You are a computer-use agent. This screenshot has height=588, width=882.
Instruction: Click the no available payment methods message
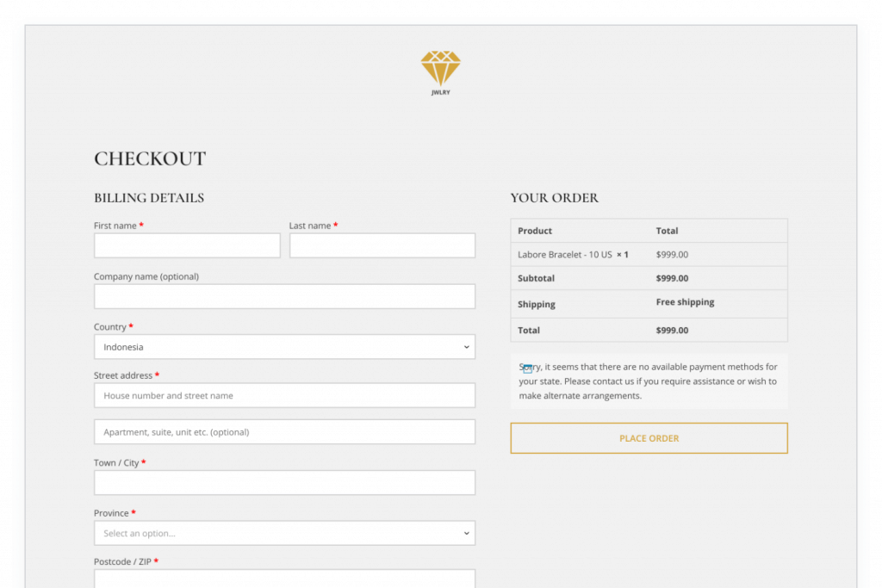click(x=648, y=381)
